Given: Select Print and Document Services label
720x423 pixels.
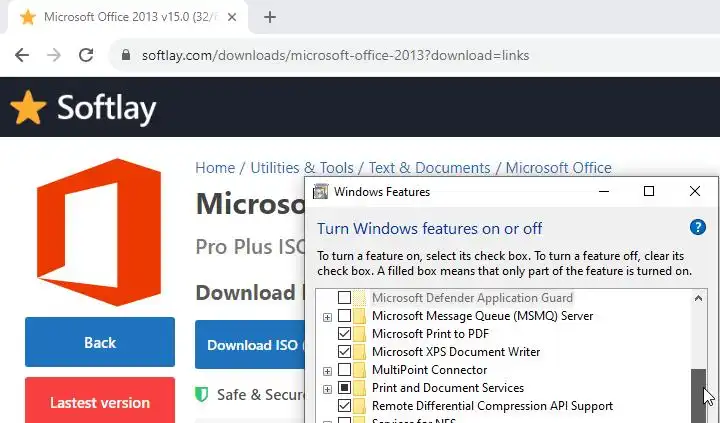Looking at the screenshot, I should [x=448, y=388].
